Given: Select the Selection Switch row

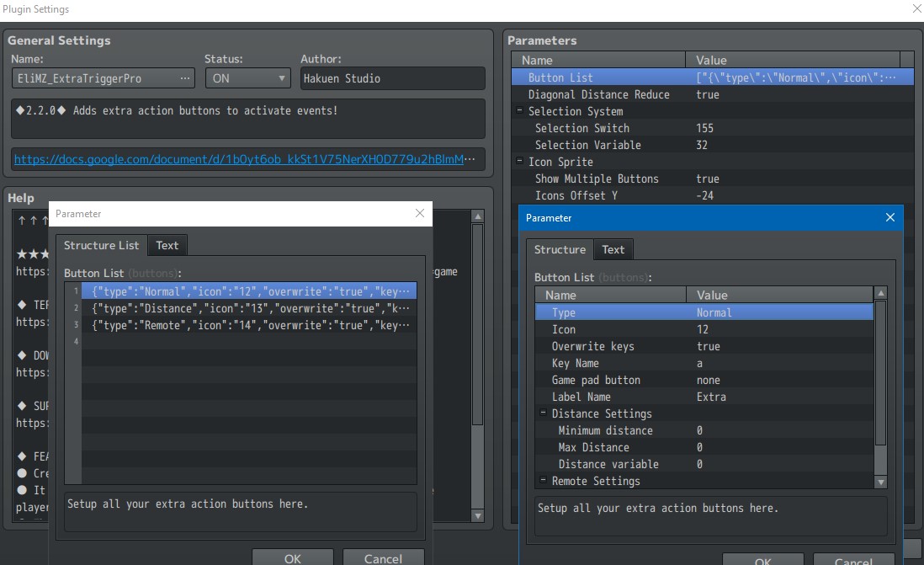Looking at the screenshot, I should (713, 128).
